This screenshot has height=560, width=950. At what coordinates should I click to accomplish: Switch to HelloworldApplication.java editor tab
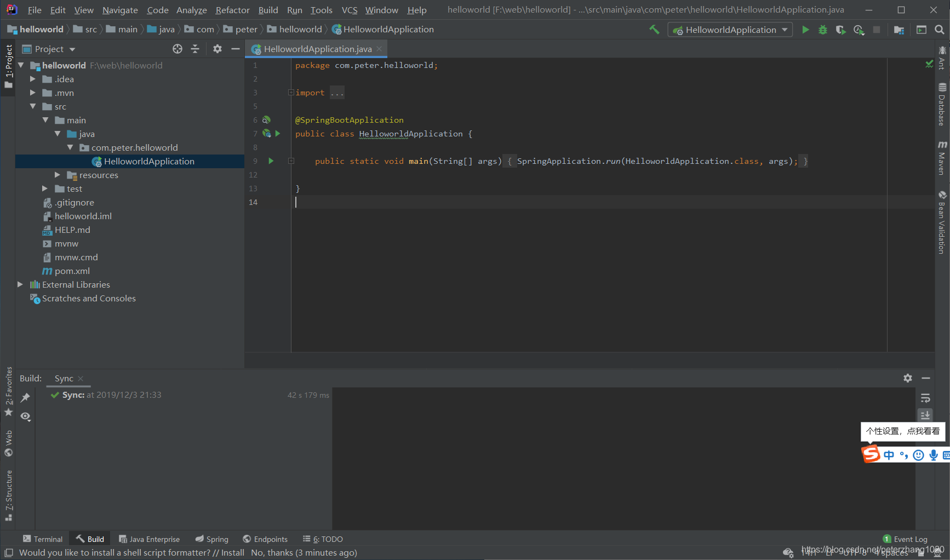coord(317,49)
